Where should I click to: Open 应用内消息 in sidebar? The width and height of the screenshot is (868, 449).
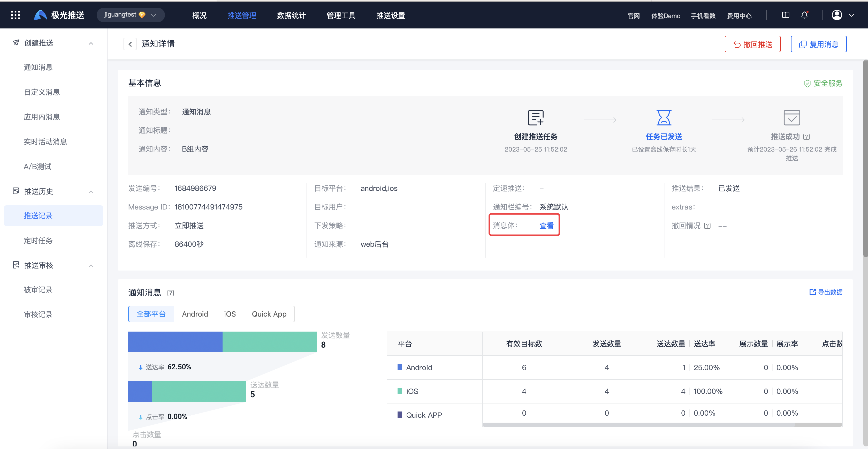[x=42, y=117]
